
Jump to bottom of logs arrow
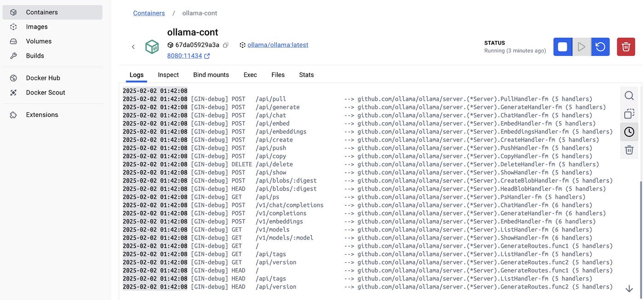point(629,289)
